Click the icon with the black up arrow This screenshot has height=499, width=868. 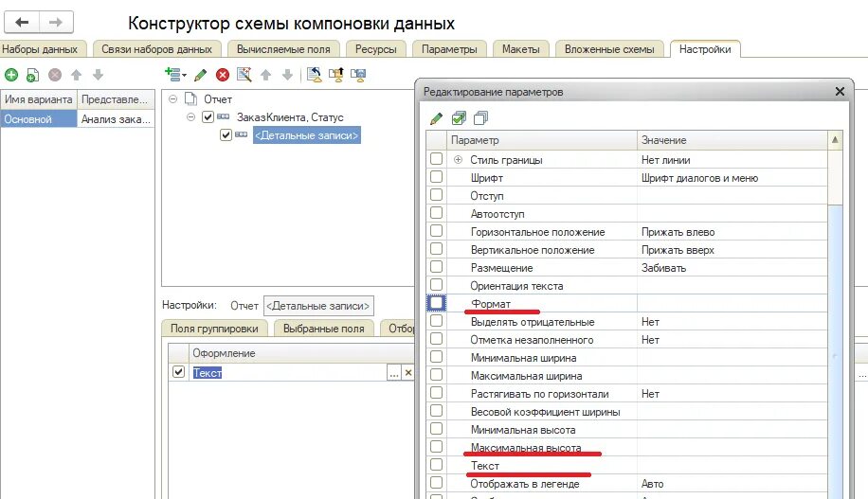pyautogui.click(x=336, y=75)
